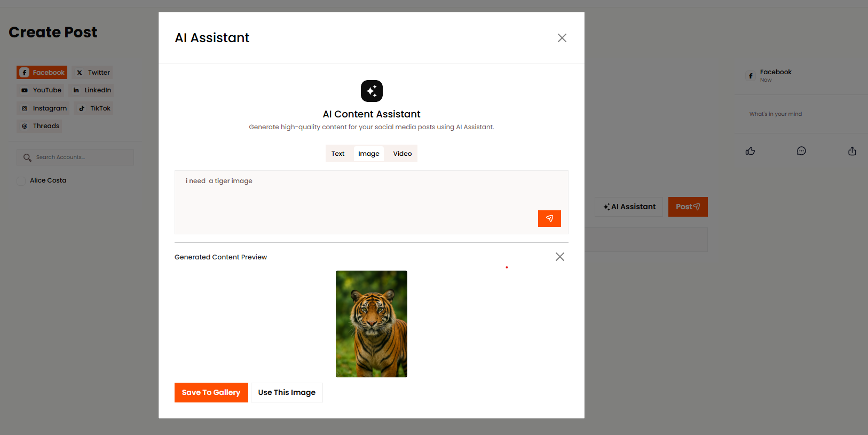Dismiss the Generated Content Preview section
Screen dimensions: 868x435
559,257
